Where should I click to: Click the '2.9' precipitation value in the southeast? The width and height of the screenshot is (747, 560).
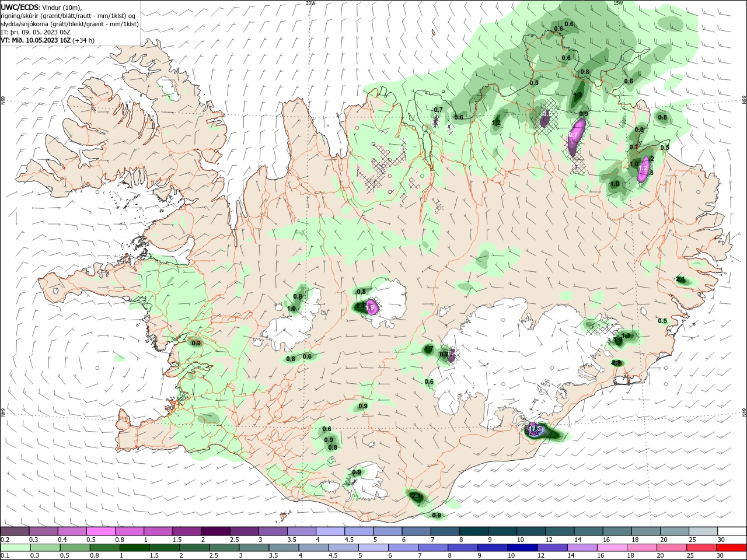[x=616, y=363]
